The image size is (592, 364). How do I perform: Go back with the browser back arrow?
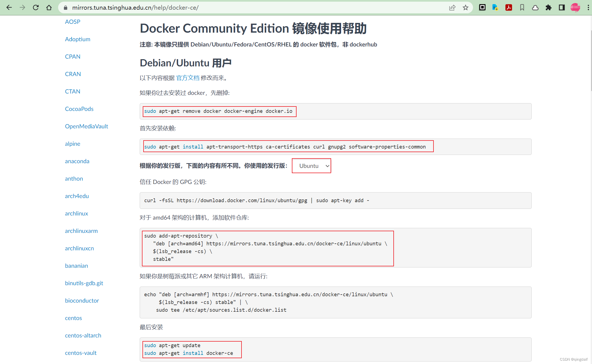[x=9, y=7]
